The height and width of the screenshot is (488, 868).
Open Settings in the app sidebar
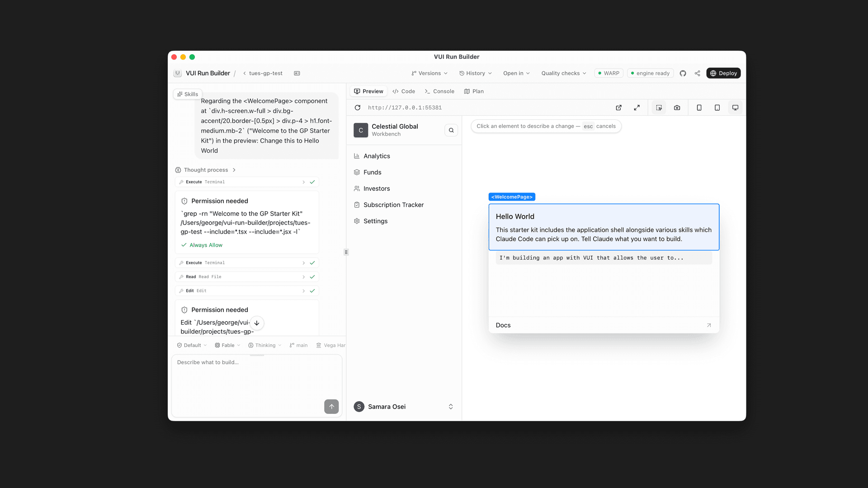404,221
